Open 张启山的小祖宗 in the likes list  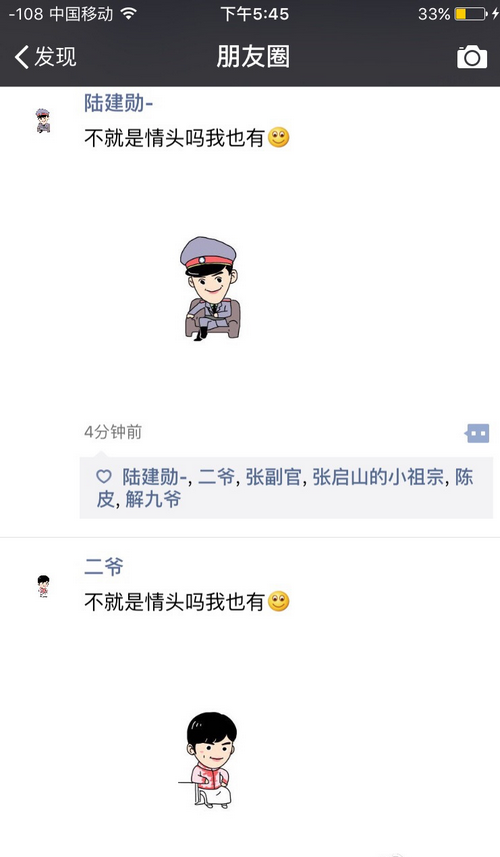click(x=378, y=477)
